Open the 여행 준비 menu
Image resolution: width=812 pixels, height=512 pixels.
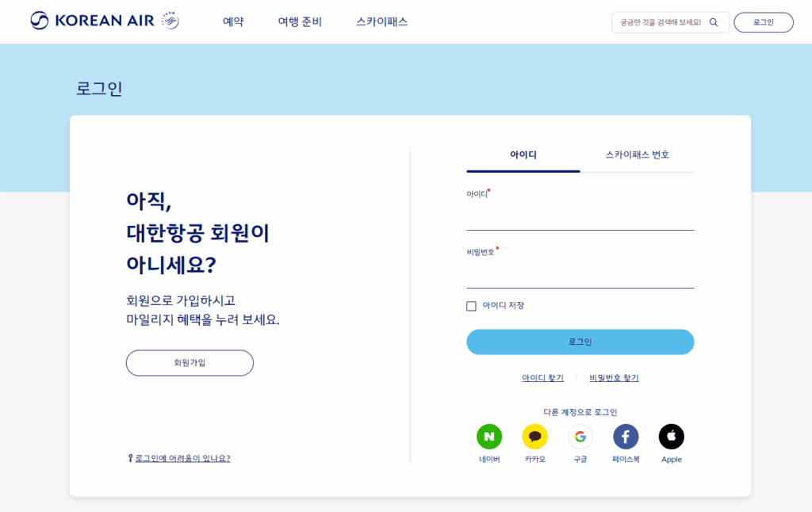pyautogui.click(x=300, y=21)
